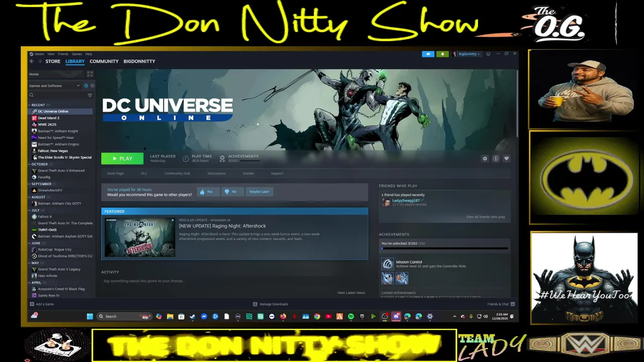Open the Windows Start button
The image size is (644, 362).
point(90,316)
